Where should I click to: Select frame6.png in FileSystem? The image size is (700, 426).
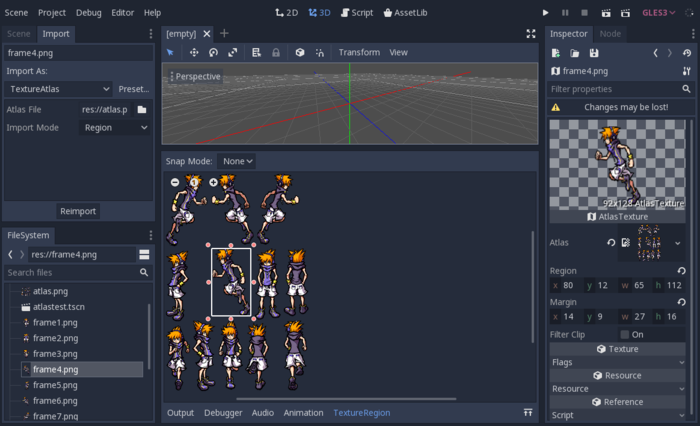pos(55,401)
